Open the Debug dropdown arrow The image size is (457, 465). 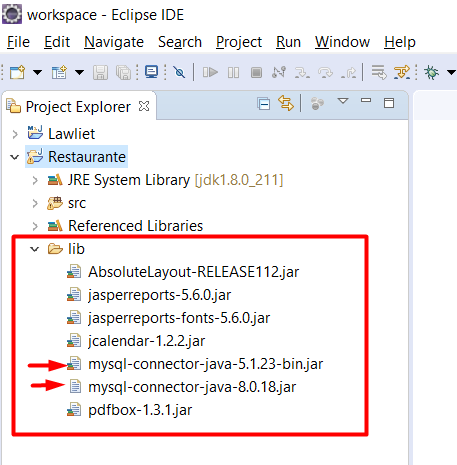click(451, 72)
